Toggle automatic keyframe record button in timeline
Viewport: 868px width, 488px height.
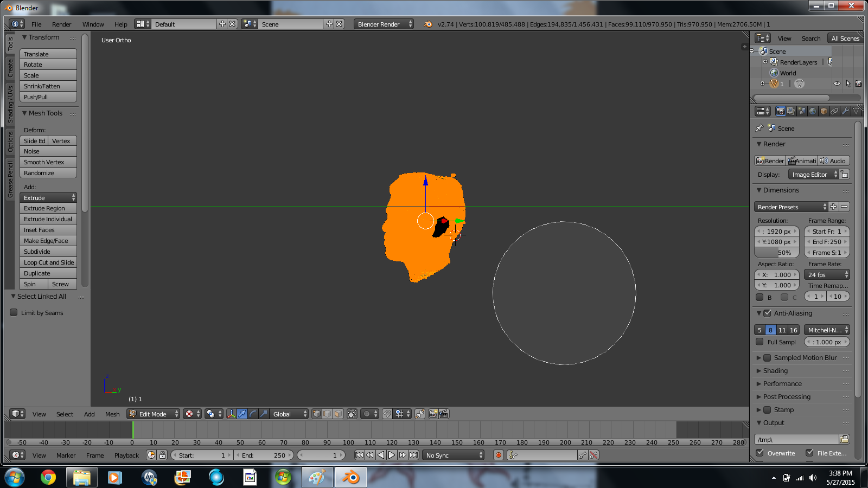[499, 455]
